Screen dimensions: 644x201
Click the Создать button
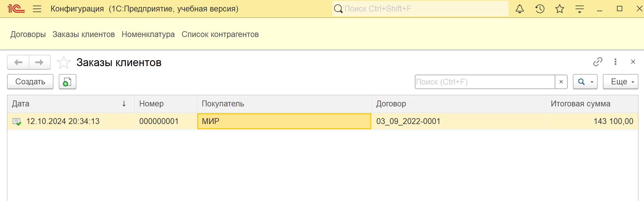tap(30, 82)
